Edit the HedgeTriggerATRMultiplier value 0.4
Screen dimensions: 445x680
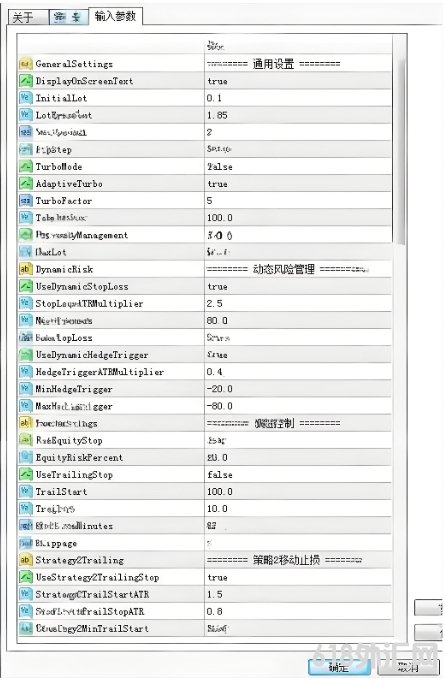point(298,372)
